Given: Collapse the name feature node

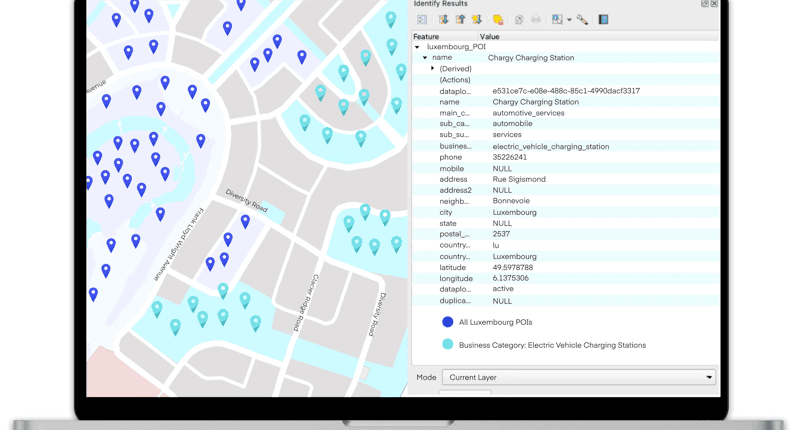Looking at the screenshot, I should pos(425,58).
